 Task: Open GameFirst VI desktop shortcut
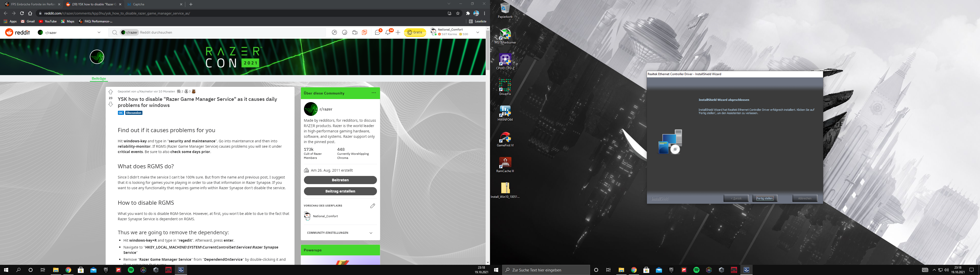pyautogui.click(x=505, y=137)
